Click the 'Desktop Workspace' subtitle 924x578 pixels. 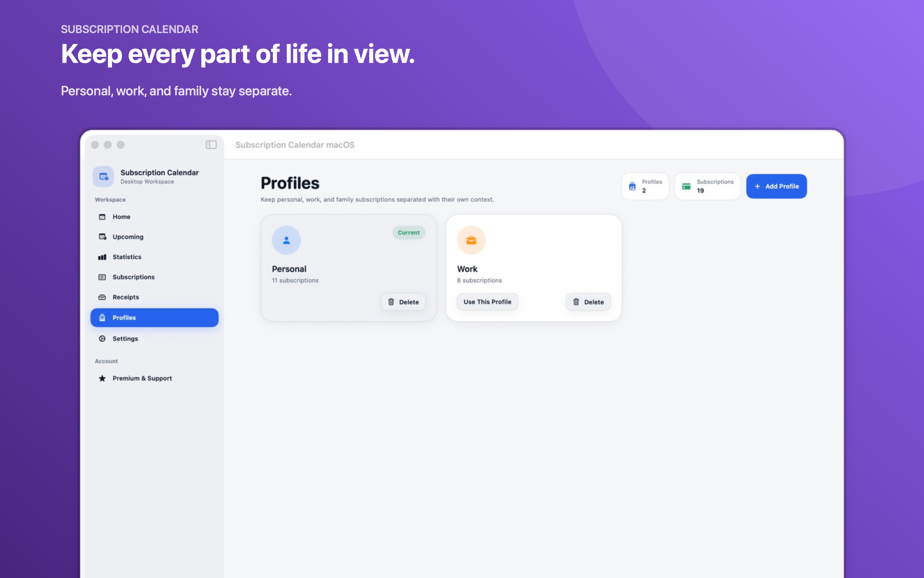147,181
